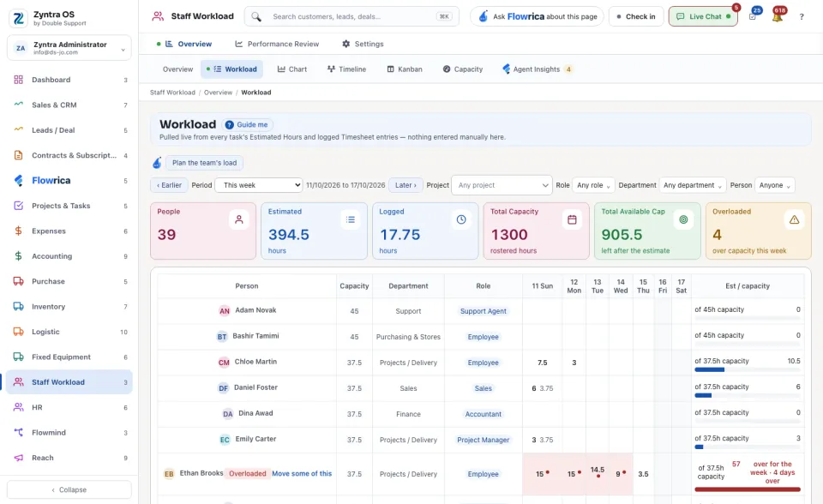Open Inventory truck icon in sidebar

coord(18,306)
